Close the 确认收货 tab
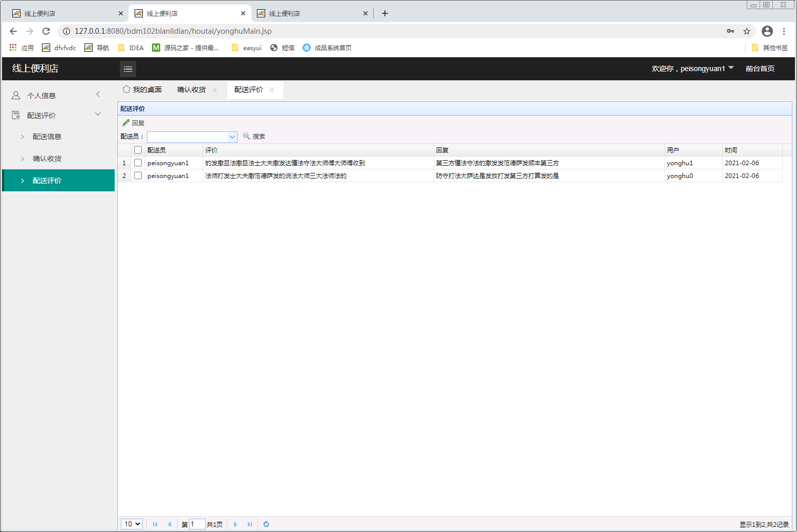 214,90
